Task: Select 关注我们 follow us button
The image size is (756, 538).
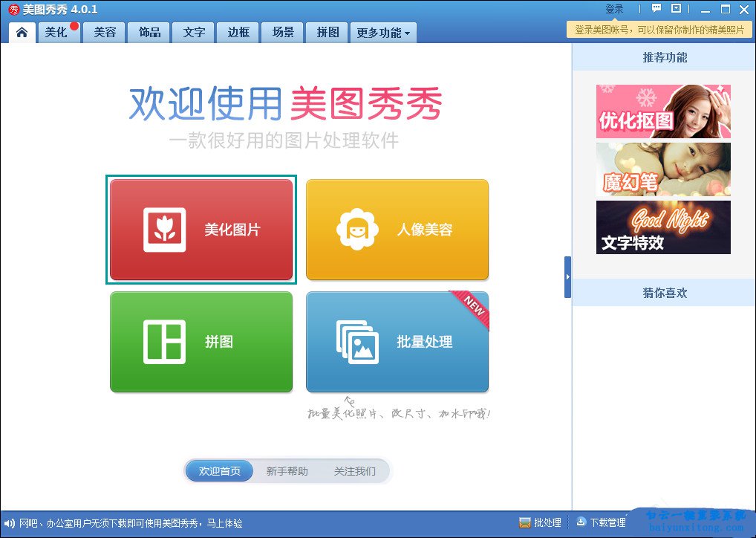Action: (354, 471)
